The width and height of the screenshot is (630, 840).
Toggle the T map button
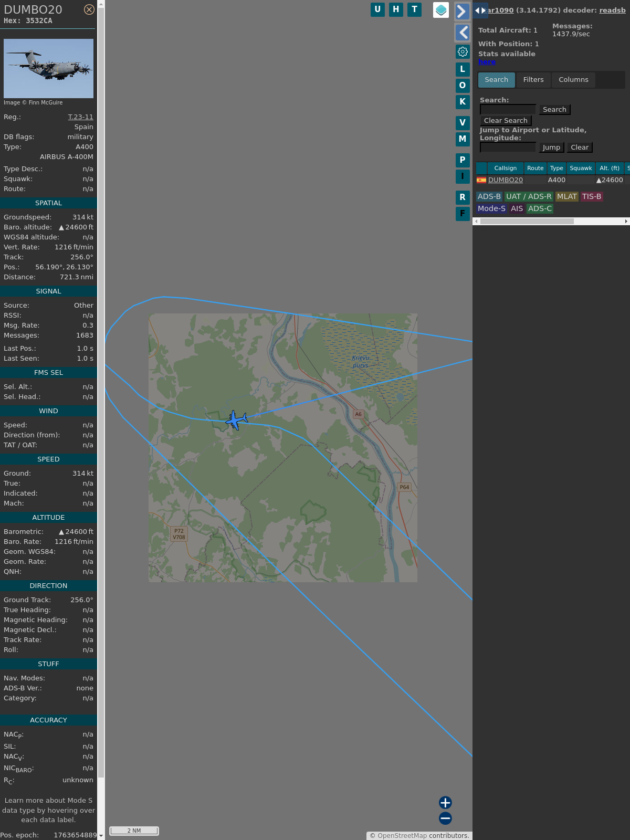[x=414, y=9]
